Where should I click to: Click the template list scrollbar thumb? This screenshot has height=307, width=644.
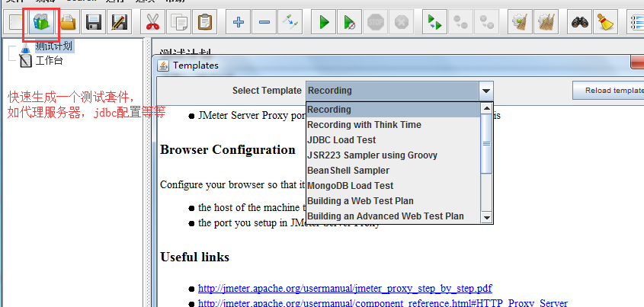486,144
